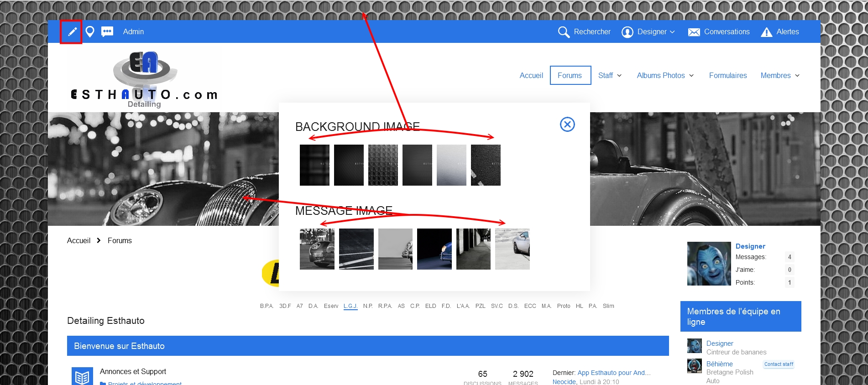Click the Forums breadcrumb link

click(120, 240)
